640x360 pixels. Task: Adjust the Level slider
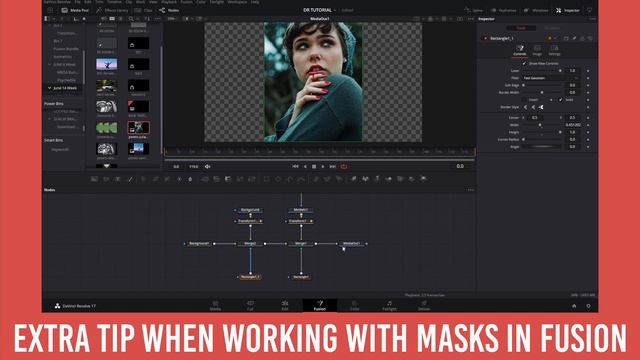click(542, 71)
